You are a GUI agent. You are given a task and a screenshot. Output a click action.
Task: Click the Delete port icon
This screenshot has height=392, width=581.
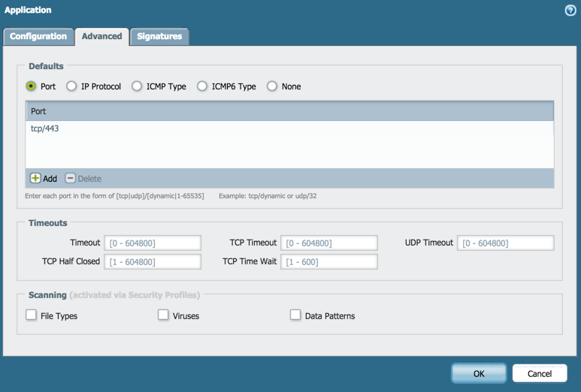point(71,179)
